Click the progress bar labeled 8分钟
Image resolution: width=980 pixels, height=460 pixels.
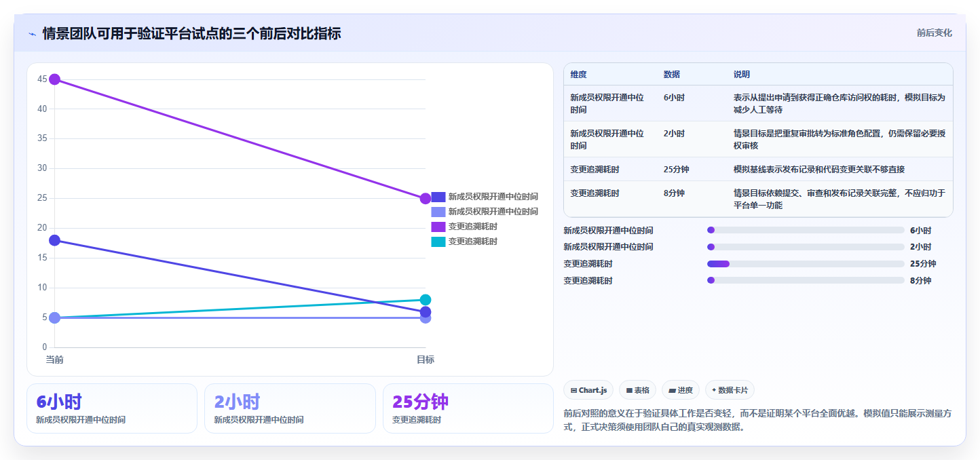pos(806,280)
